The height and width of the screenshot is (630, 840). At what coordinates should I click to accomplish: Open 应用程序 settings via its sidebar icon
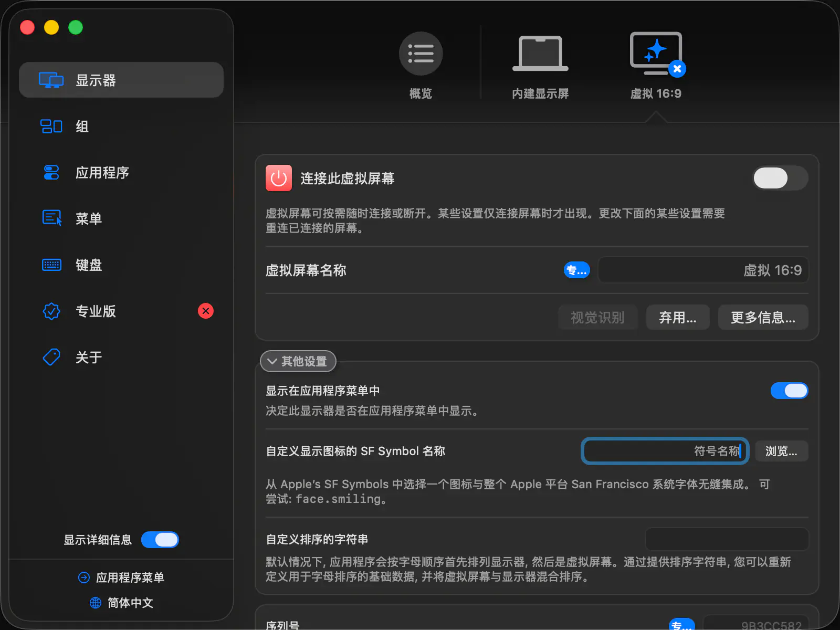tap(51, 173)
